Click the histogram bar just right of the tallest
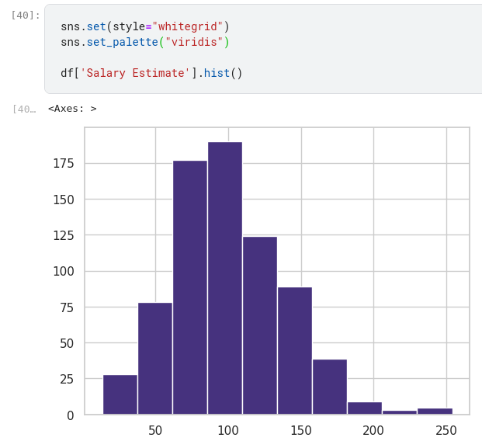 259,325
